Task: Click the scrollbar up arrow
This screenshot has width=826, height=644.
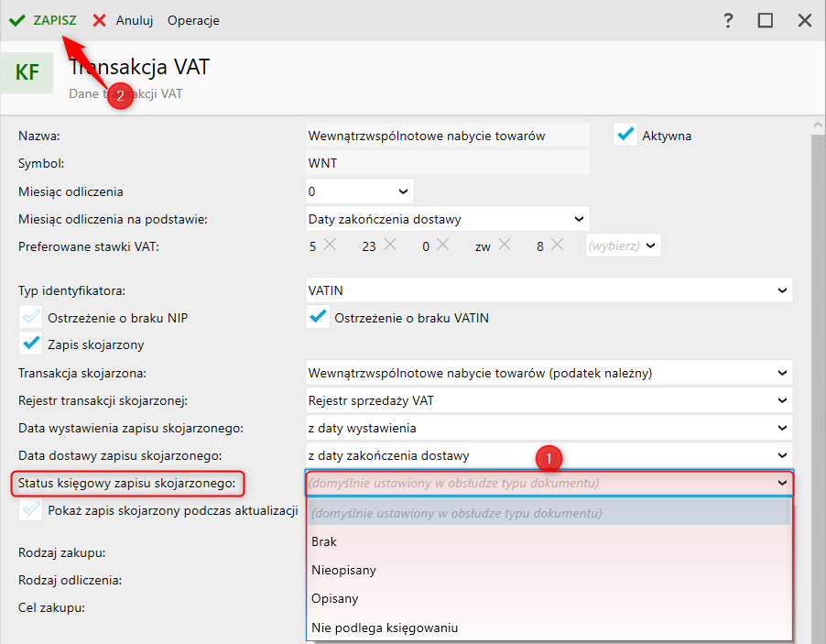Action: [x=818, y=126]
